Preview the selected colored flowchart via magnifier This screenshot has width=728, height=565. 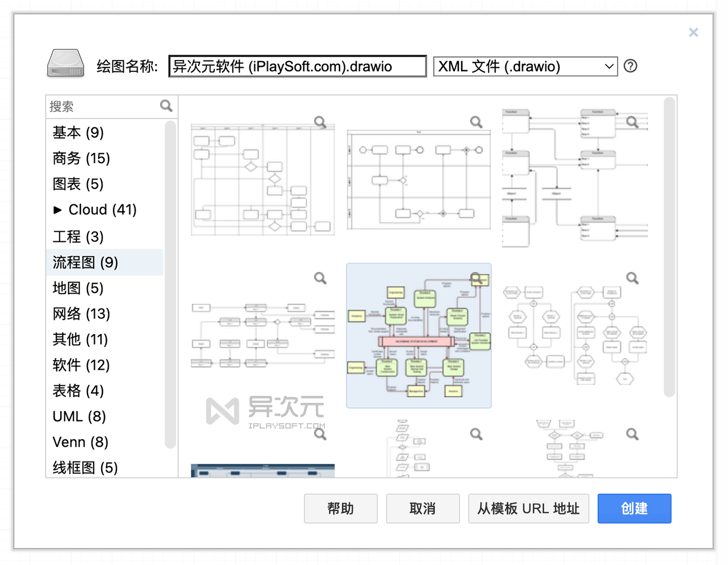(x=476, y=278)
